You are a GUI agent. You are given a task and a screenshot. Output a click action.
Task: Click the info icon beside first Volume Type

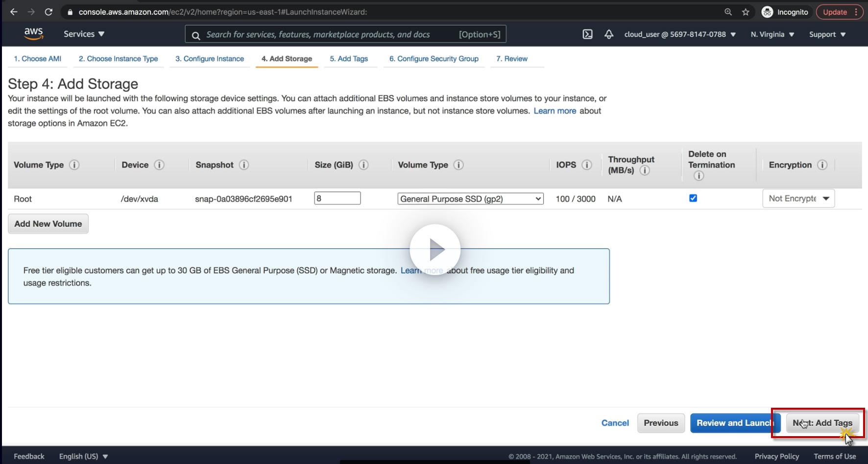(74, 165)
